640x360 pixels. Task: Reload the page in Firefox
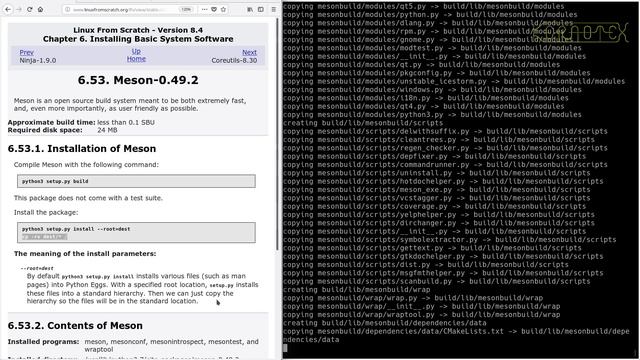[29, 9]
